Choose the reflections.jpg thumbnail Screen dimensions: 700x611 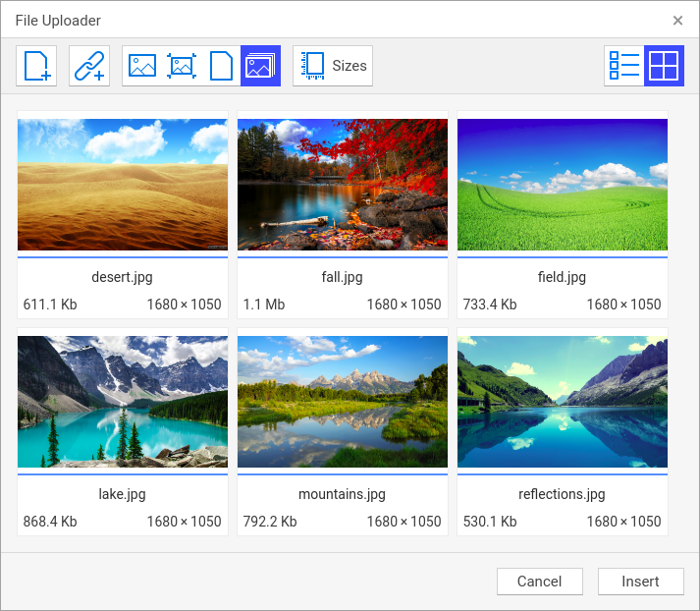click(x=563, y=402)
